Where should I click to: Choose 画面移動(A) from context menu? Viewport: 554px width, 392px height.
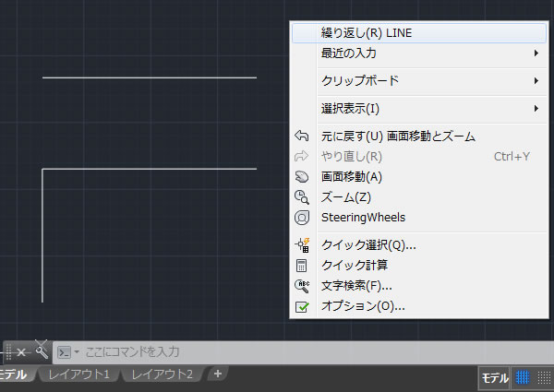click(419, 177)
